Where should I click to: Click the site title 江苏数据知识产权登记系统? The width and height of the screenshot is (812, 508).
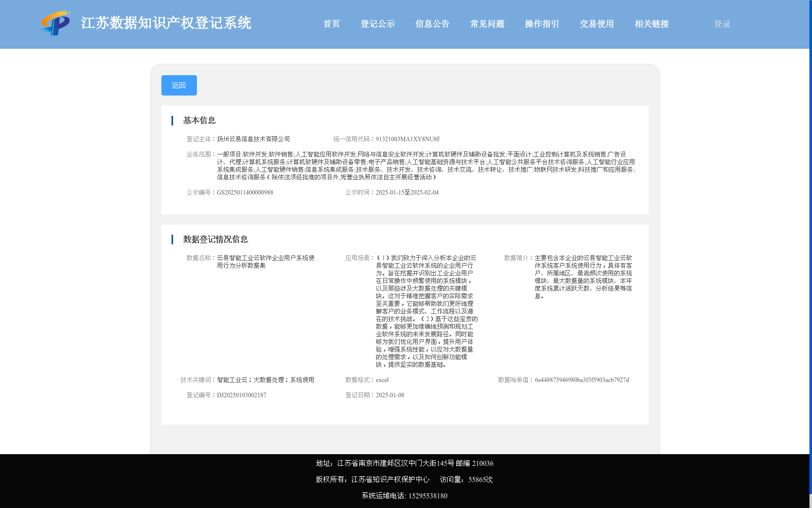pos(166,23)
